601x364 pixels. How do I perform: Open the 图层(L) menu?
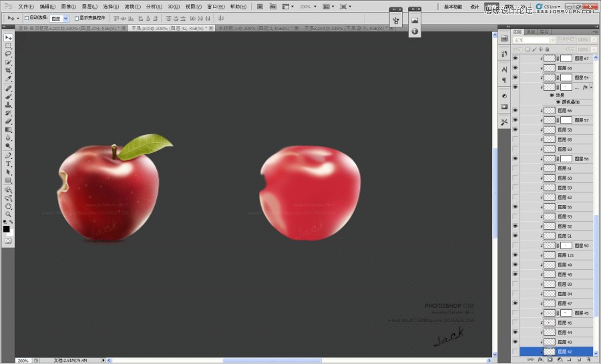tap(89, 7)
